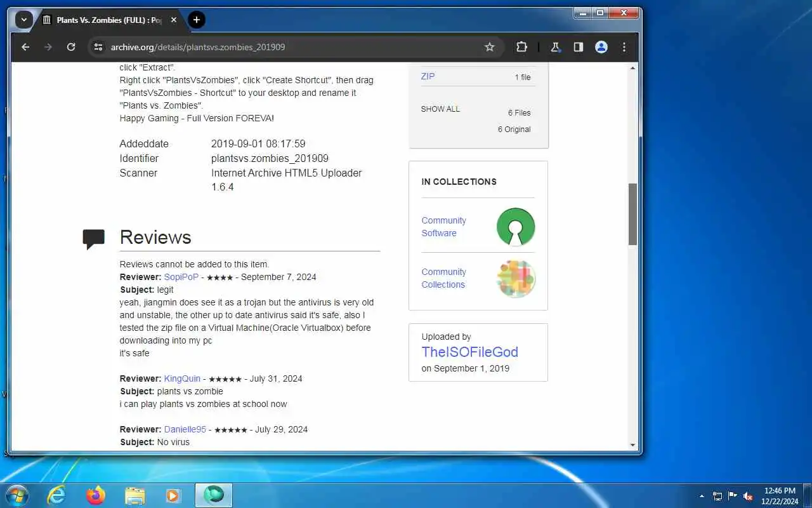The width and height of the screenshot is (812, 508).
Task: Open uploader TheISOFileGod profile
Action: click(470, 352)
